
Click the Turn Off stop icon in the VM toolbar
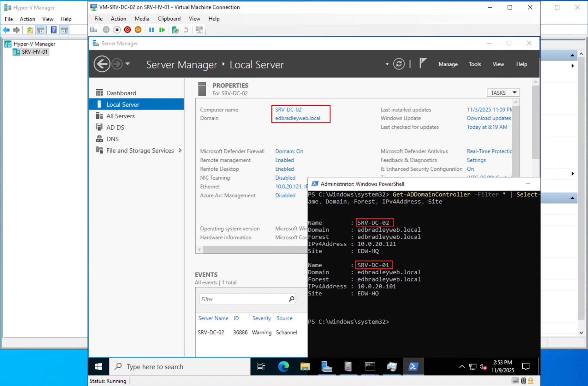[117, 30]
